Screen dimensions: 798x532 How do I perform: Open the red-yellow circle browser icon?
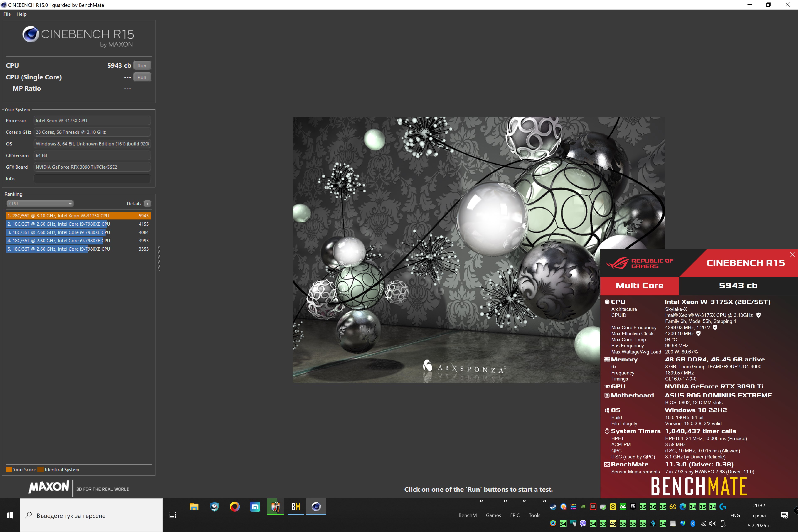pyautogui.click(x=235, y=507)
